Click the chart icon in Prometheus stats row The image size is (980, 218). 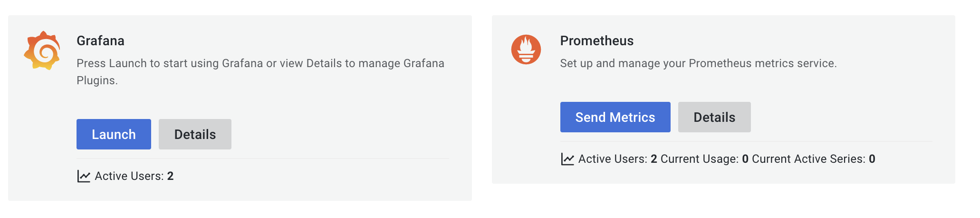(x=567, y=159)
